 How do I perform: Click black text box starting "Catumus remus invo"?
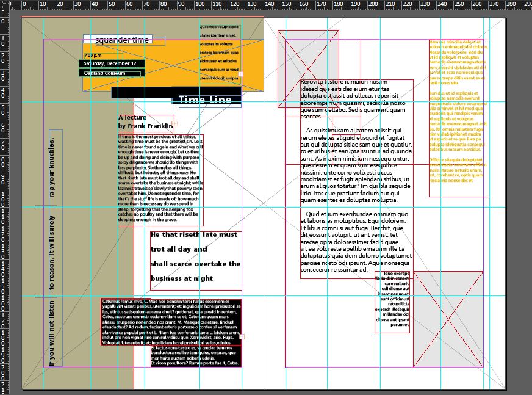pos(171,321)
